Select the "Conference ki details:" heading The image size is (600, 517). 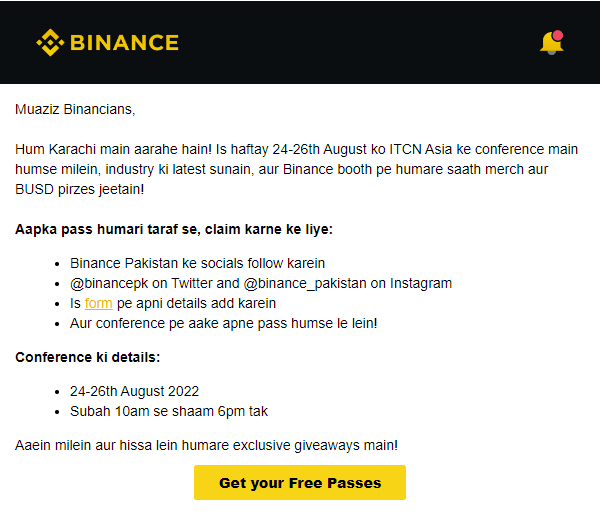(x=87, y=357)
